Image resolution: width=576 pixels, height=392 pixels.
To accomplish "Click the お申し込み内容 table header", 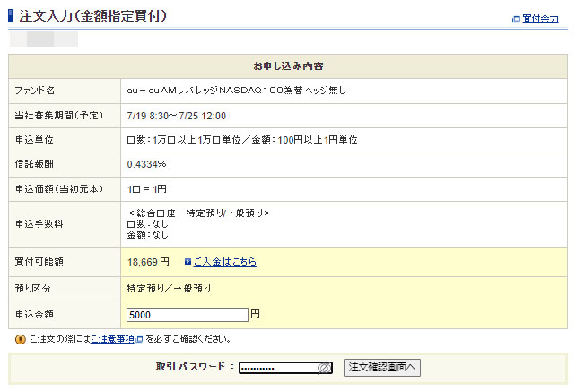I will [288, 66].
